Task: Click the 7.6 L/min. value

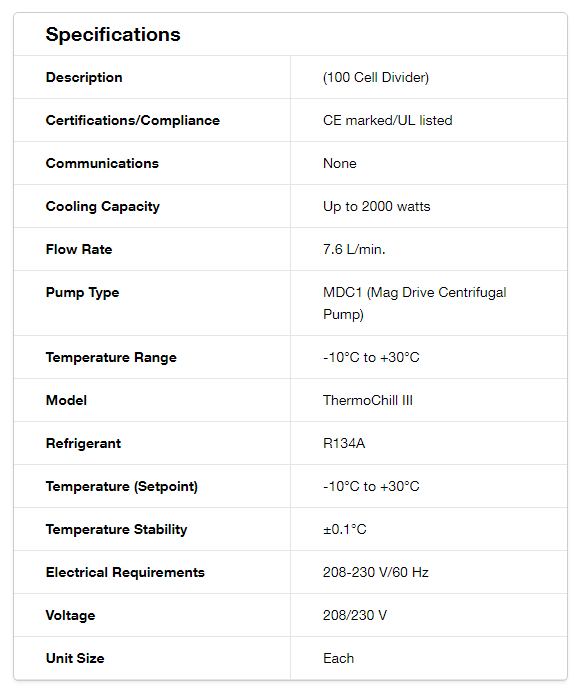Action: click(354, 249)
